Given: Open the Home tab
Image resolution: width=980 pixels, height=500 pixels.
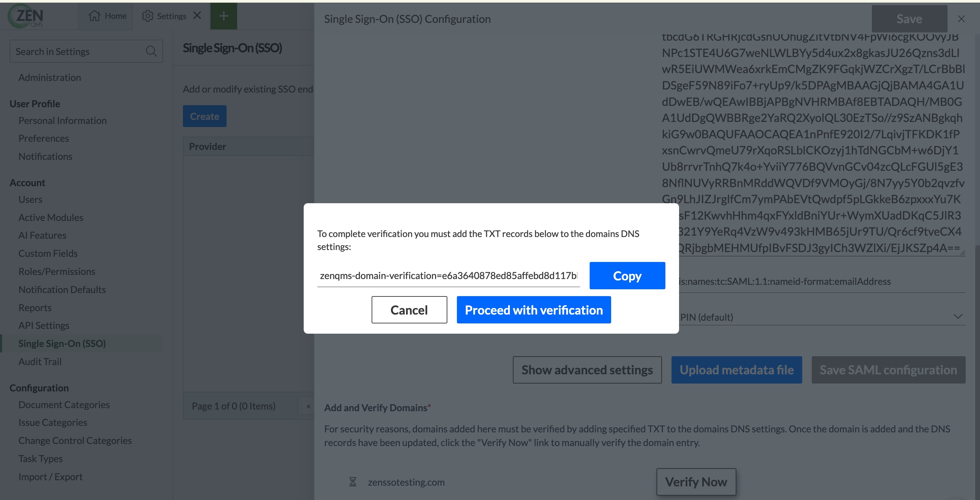Looking at the screenshot, I should coord(107,16).
